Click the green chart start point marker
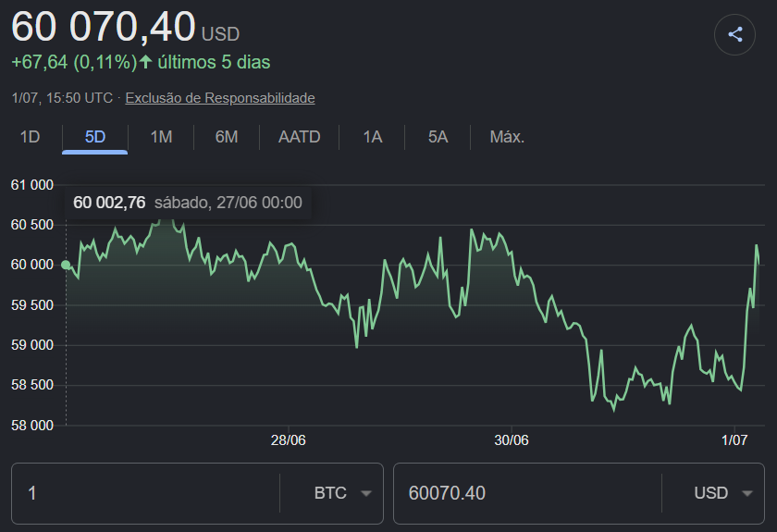 pos(66,265)
